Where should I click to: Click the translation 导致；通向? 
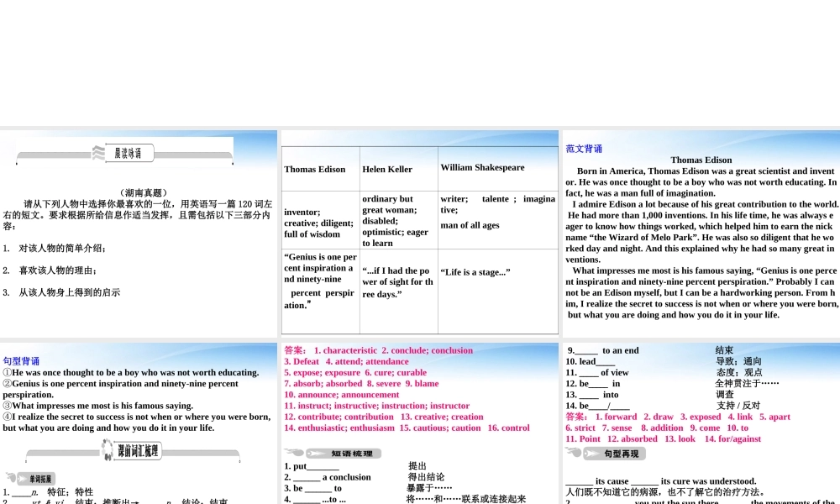point(738,361)
